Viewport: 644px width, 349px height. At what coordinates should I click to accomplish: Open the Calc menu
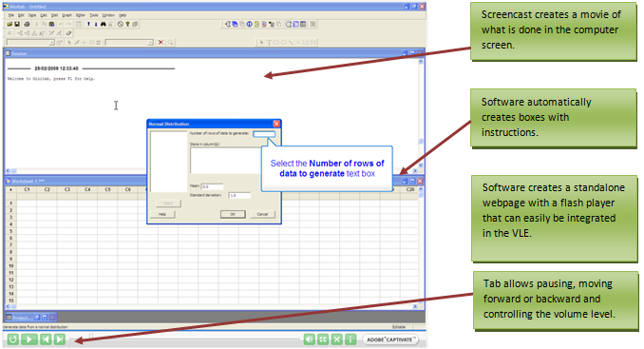pos(44,15)
